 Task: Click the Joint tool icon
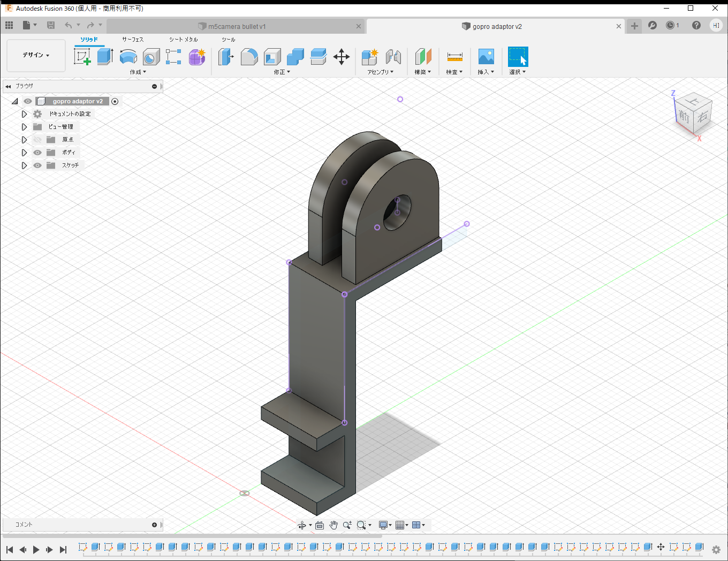pyautogui.click(x=393, y=56)
